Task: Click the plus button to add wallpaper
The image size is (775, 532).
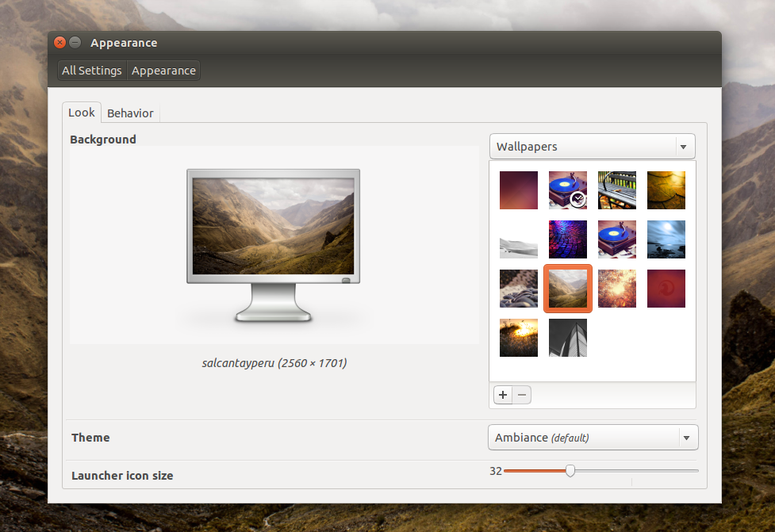Action: click(503, 395)
